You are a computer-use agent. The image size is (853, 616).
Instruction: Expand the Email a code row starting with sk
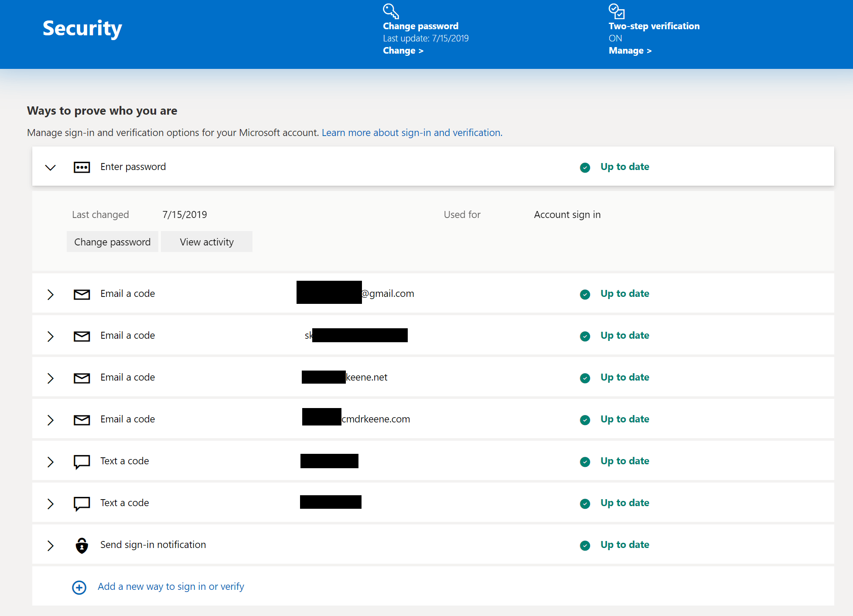coord(51,336)
